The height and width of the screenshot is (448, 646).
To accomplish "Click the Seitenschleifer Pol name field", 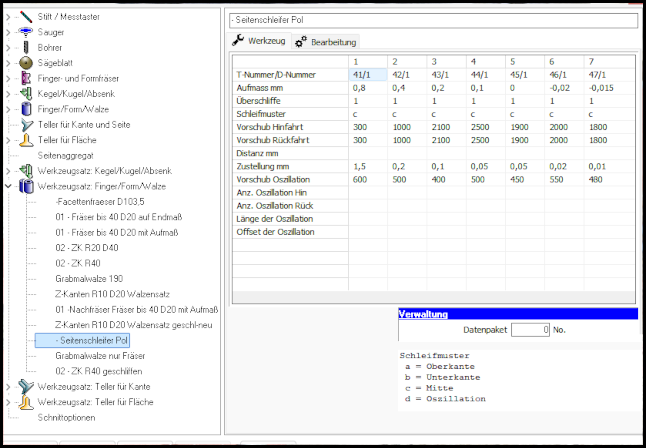I will click(x=434, y=18).
